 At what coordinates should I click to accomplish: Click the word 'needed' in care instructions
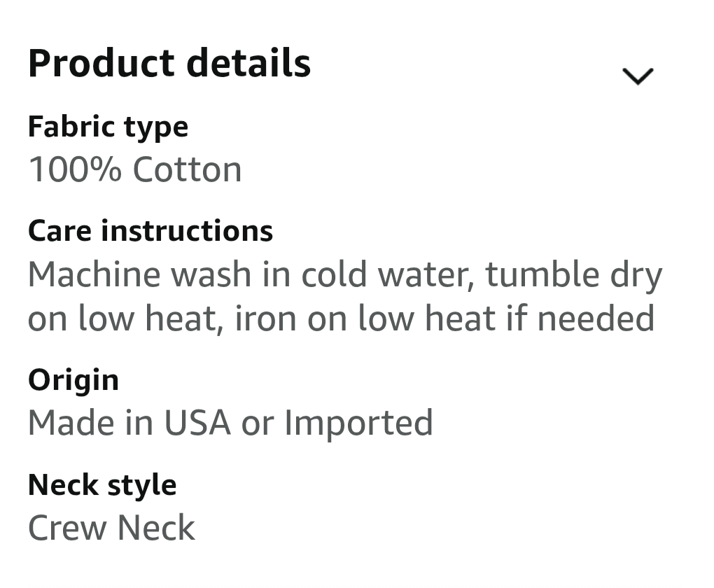click(x=596, y=318)
